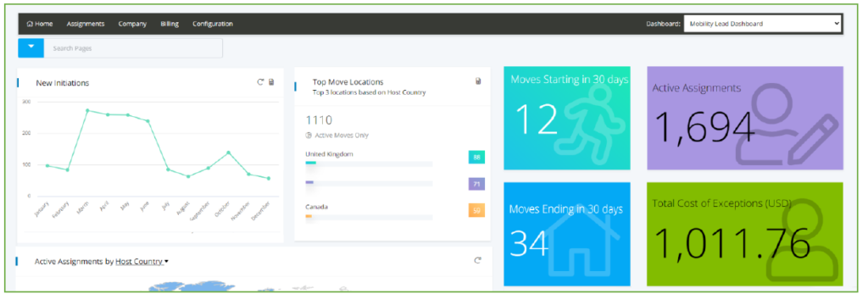Click the United Kingdom progress bar
The height and width of the screenshot is (305, 868).
click(369, 164)
